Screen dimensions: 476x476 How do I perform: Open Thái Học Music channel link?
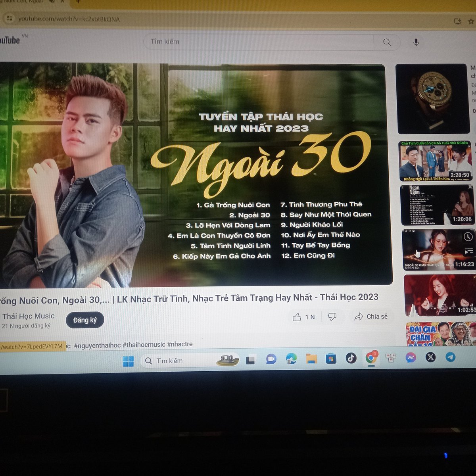(29, 316)
